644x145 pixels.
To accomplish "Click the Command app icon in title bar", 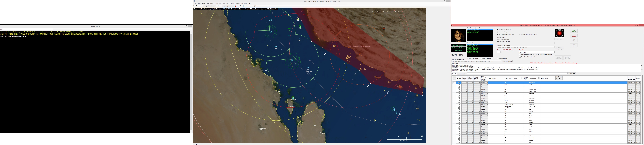I will (x=194, y=1).
